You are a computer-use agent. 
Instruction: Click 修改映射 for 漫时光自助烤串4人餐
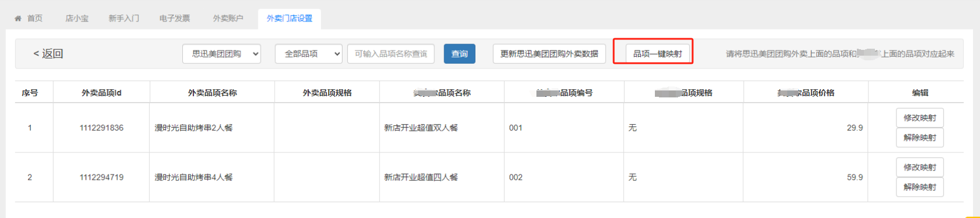[x=920, y=167]
